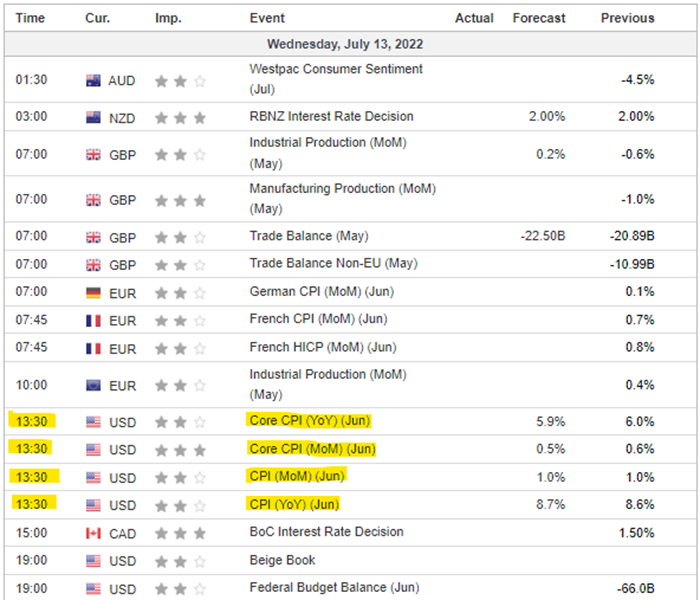Click the EU flag in 10:00 Industrial Production row
Screen dimensions: 700x600
tap(94, 385)
